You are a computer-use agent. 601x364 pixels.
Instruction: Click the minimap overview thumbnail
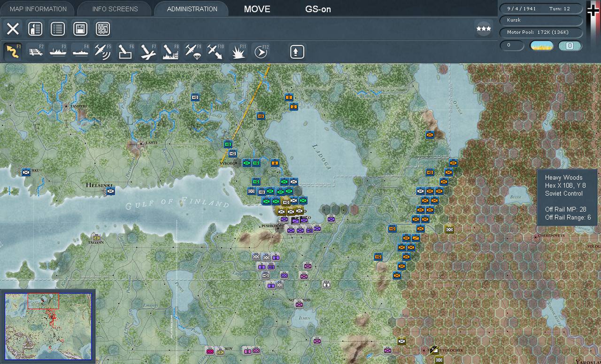pyautogui.click(x=48, y=326)
